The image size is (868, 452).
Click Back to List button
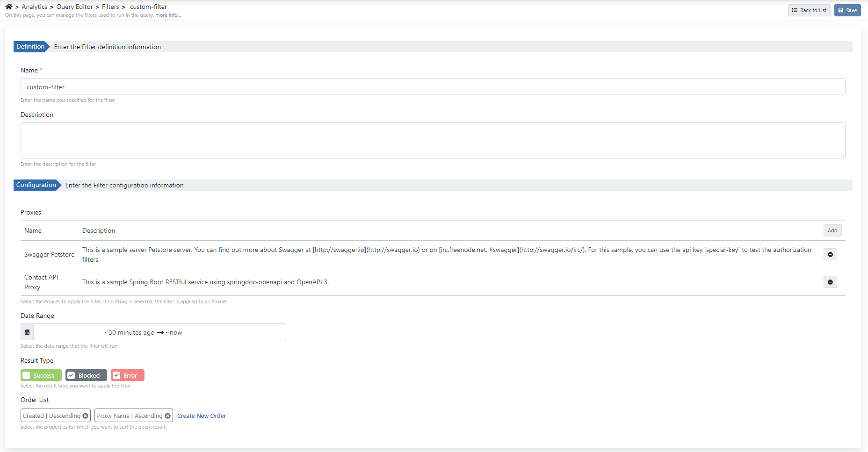[809, 10]
